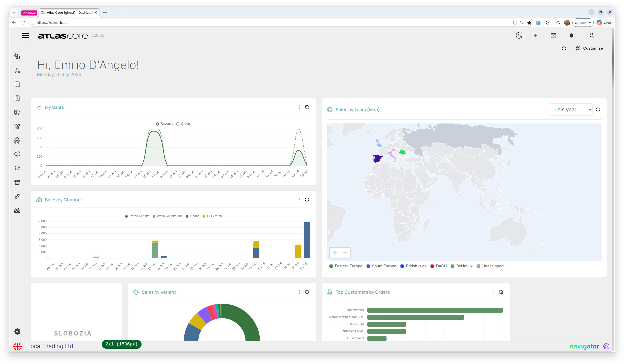Click the potted plant sidebar icon
Screen dimensions: 624x364
tap(17, 127)
